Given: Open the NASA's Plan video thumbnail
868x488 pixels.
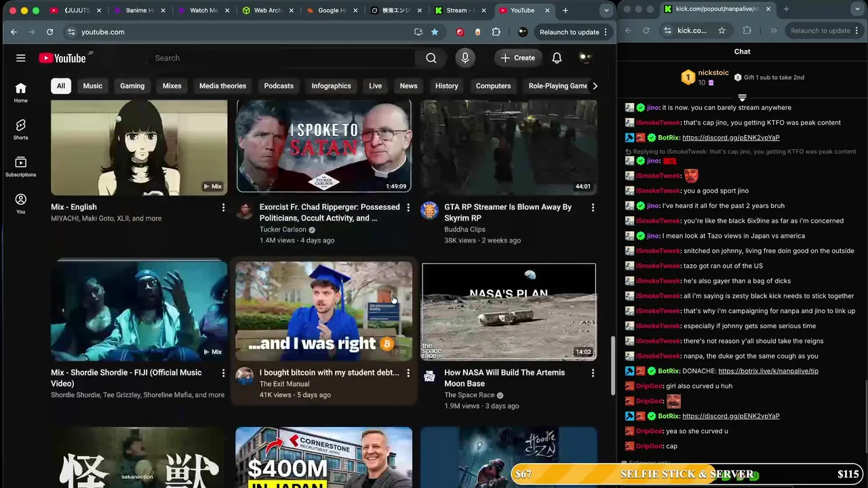Looking at the screenshot, I should (x=509, y=312).
